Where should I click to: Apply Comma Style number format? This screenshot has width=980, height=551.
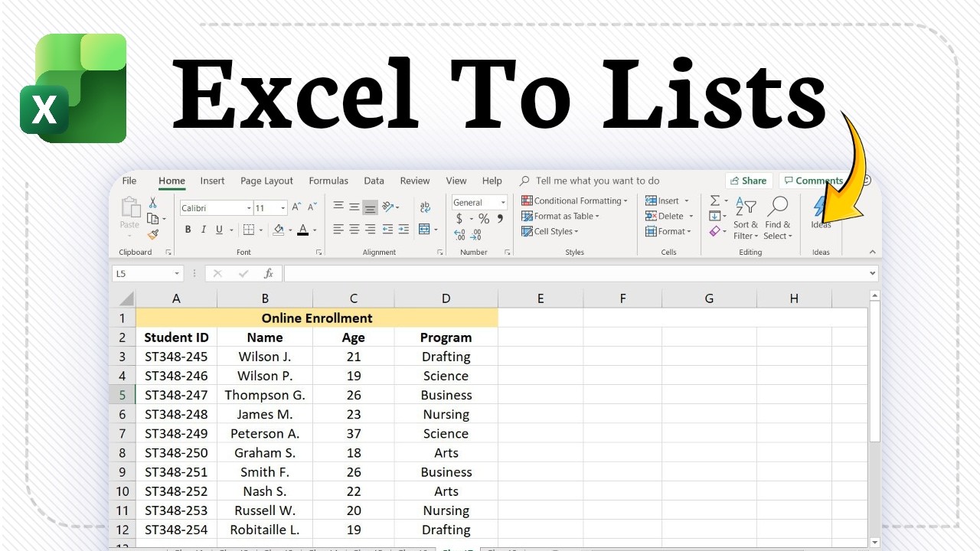(500, 219)
